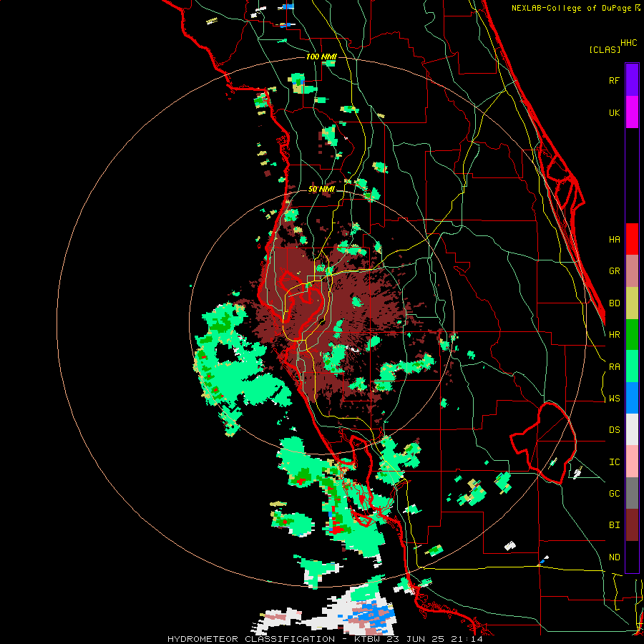Click the HR dark green legend swatch
This screenshot has width=644, height=644.
[632, 334]
